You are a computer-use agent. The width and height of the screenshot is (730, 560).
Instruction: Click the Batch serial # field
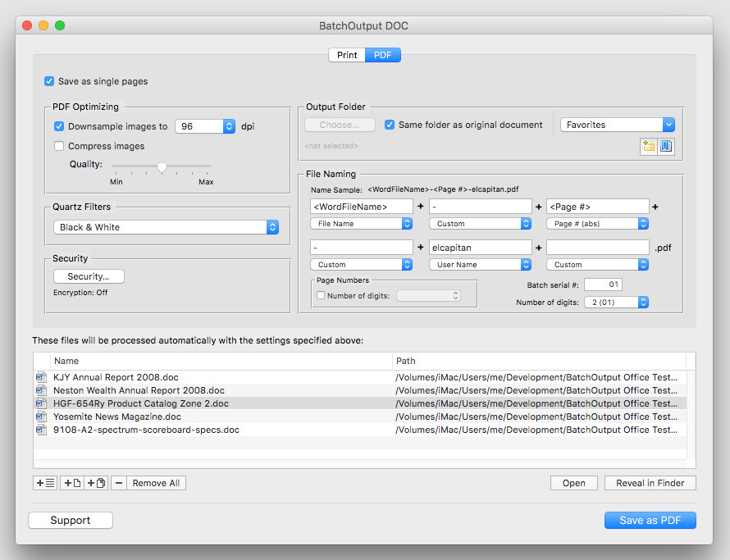603,285
